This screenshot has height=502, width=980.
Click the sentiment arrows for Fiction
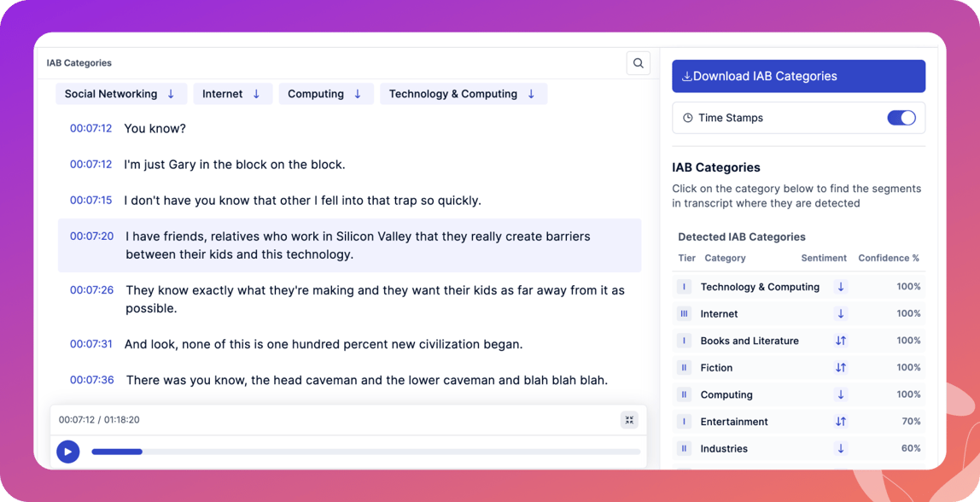point(841,368)
